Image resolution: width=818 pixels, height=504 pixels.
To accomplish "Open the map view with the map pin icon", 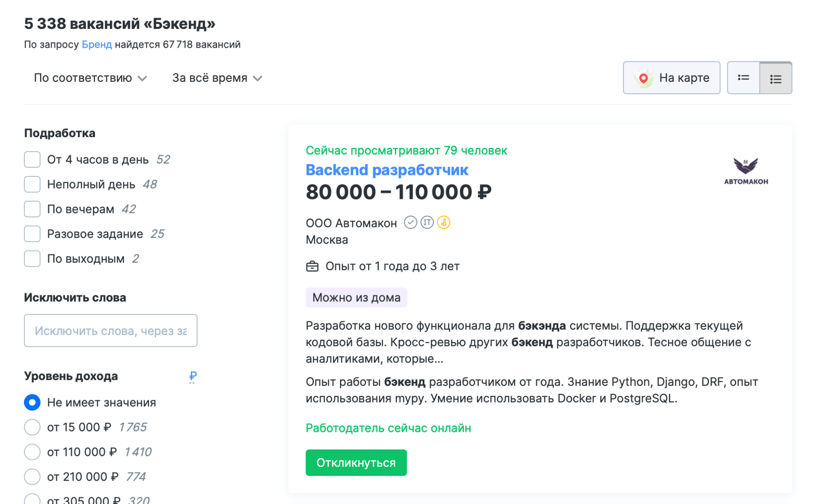I will [x=671, y=78].
